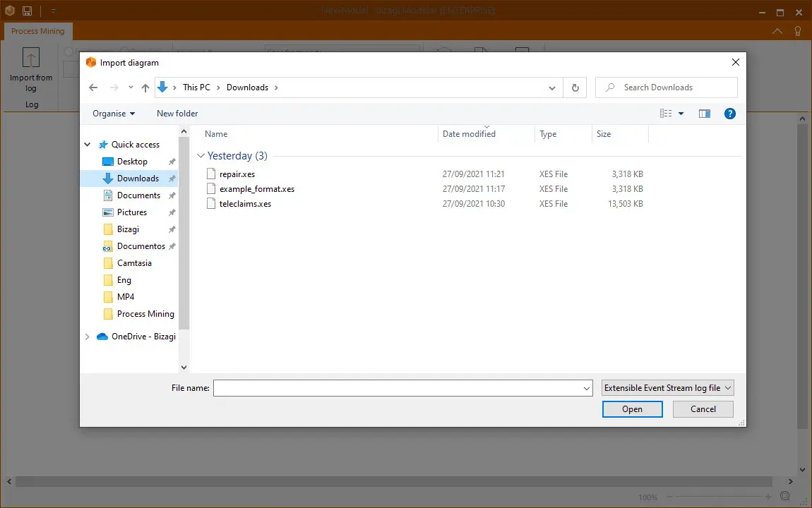Viewport: 812px width, 508px height.
Task: Open Quick access in navigation pane
Action: 135,145
